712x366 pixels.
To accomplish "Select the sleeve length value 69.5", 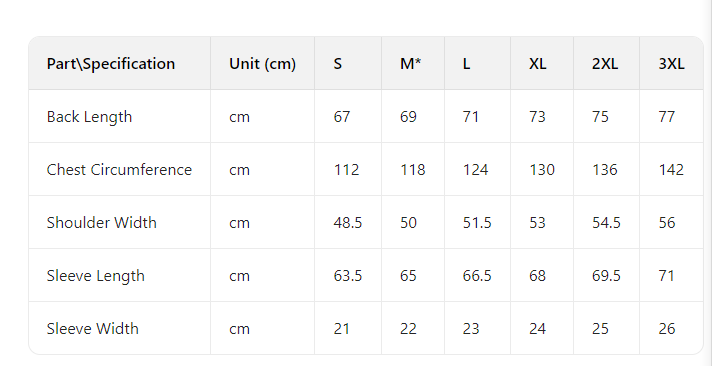I will point(606,276).
